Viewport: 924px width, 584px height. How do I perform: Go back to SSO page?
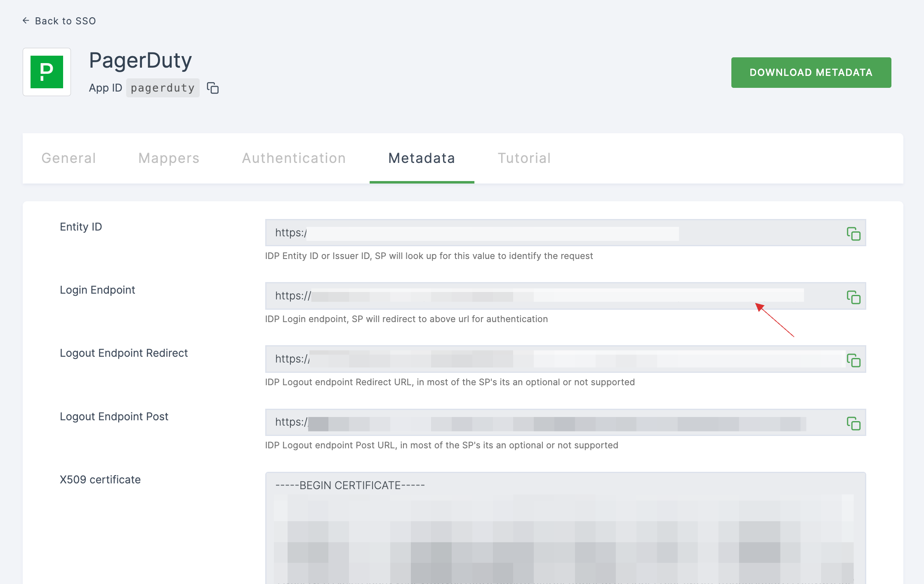pos(59,21)
